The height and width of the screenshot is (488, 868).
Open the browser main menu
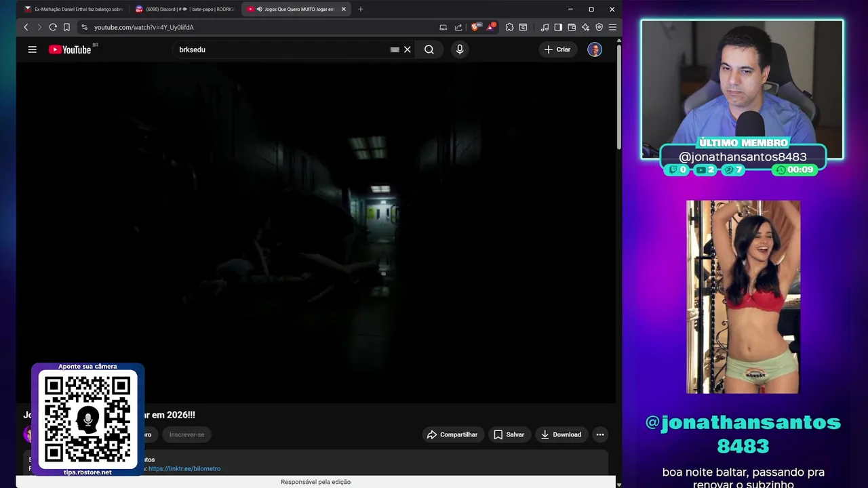pos(612,27)
